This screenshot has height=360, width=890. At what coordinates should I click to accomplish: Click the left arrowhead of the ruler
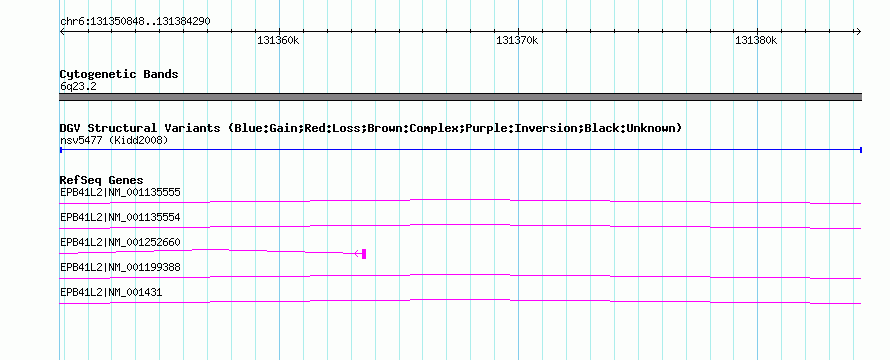62,32
